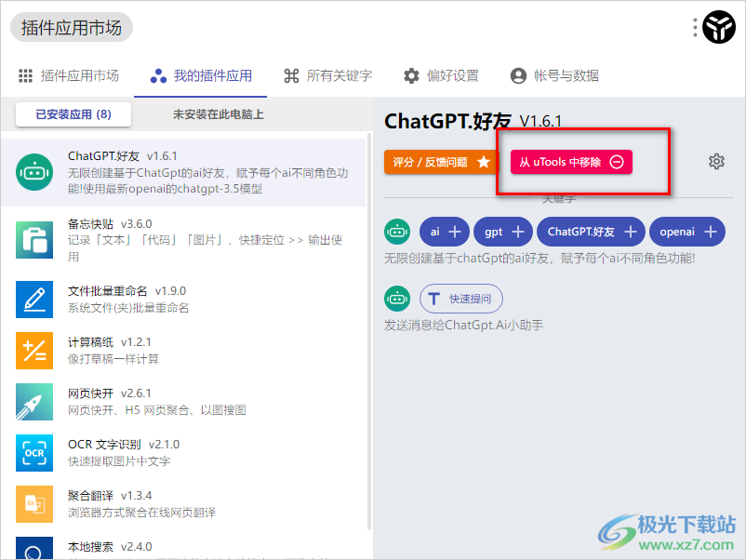The height and width of the screenshot is (560, 746).
Task: Select the 未安装在此电脑上 sub-tab
Action: 218,114
